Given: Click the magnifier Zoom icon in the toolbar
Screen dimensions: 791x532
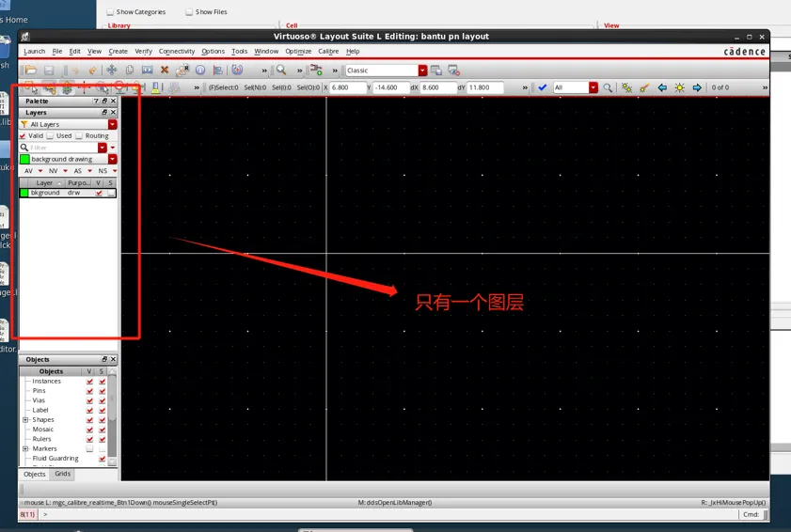Looking at the screenshot, I should click(x=281, y=70).
